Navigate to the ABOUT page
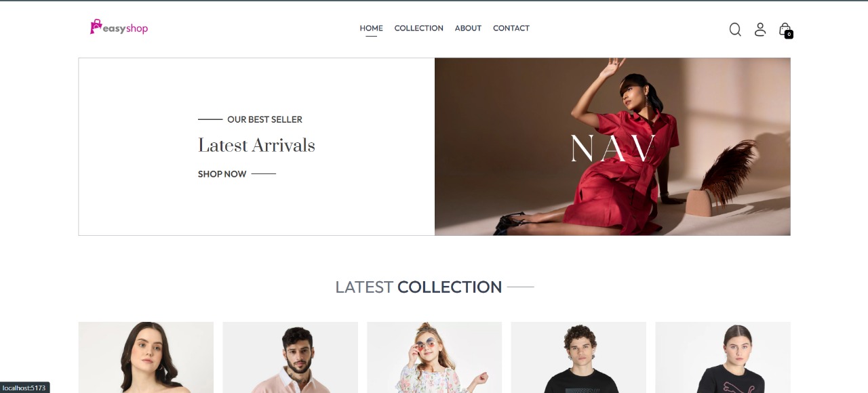 tap(468, 28)
